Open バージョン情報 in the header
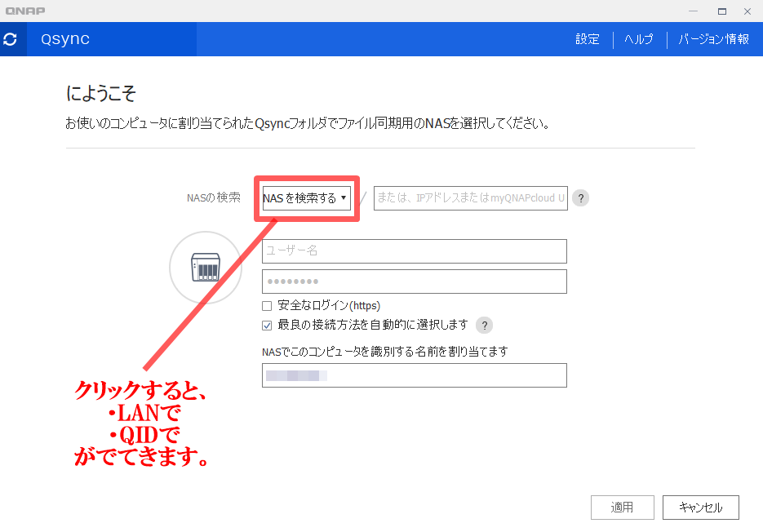Viewport: 763px width, 532px height. tap(714, 39)
